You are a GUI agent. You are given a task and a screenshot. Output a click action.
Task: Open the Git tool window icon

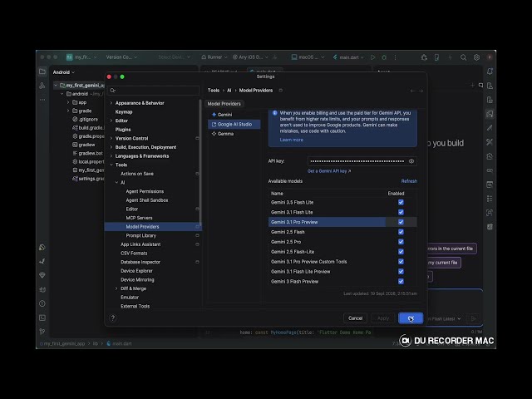coord(42,332)
